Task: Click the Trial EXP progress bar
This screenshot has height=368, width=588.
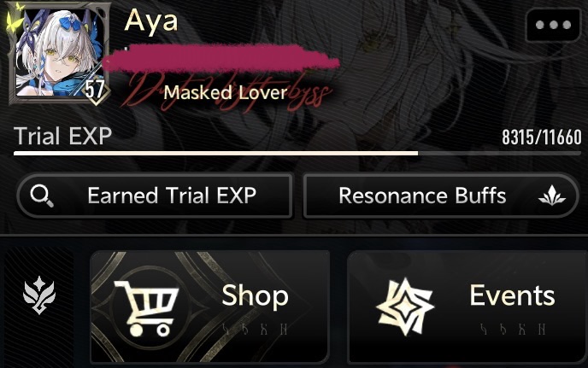Action: coord(297,154)
